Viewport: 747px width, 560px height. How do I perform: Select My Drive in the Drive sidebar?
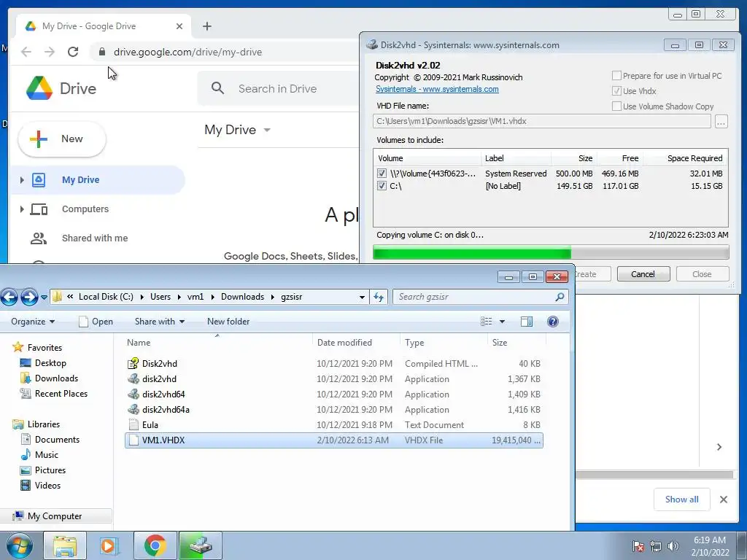(98, 180)
